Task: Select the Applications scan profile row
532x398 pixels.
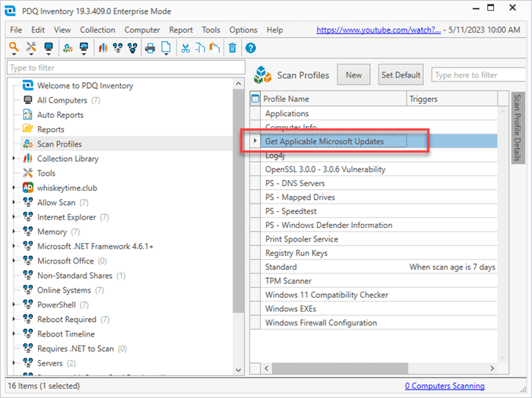Action: coord(374,113)
